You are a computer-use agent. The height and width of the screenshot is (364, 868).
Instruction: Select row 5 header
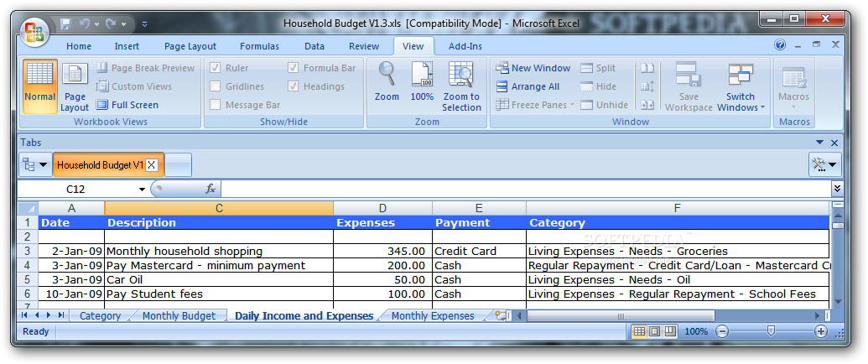28,280
